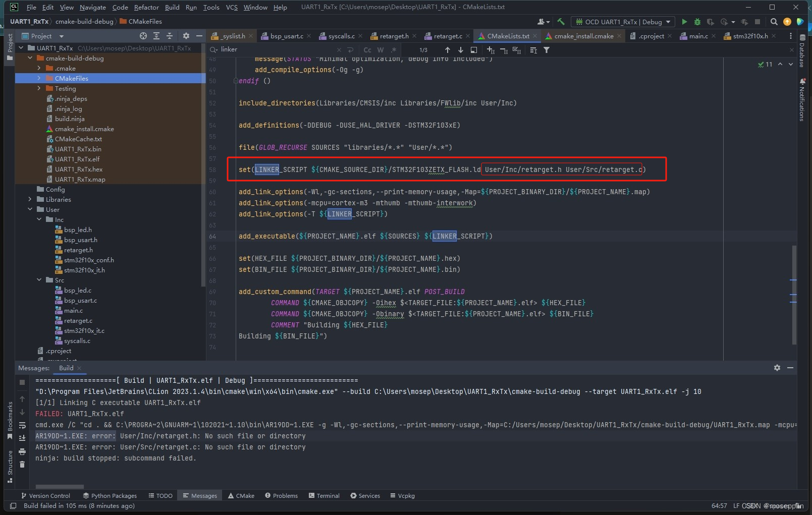The image size is (812, 515).
Task: Expand the Libraries folder in Project tree
Action: pyautogui.click(x=31, y=199)
